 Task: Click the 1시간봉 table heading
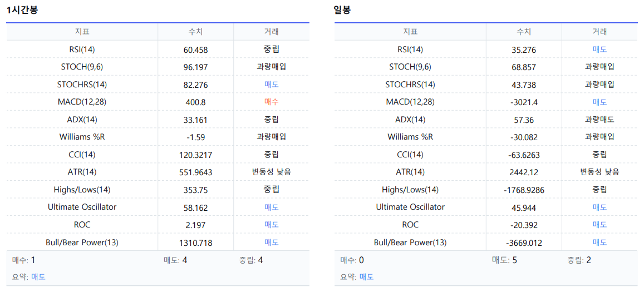pyautogui.click(x=23, y=10)
